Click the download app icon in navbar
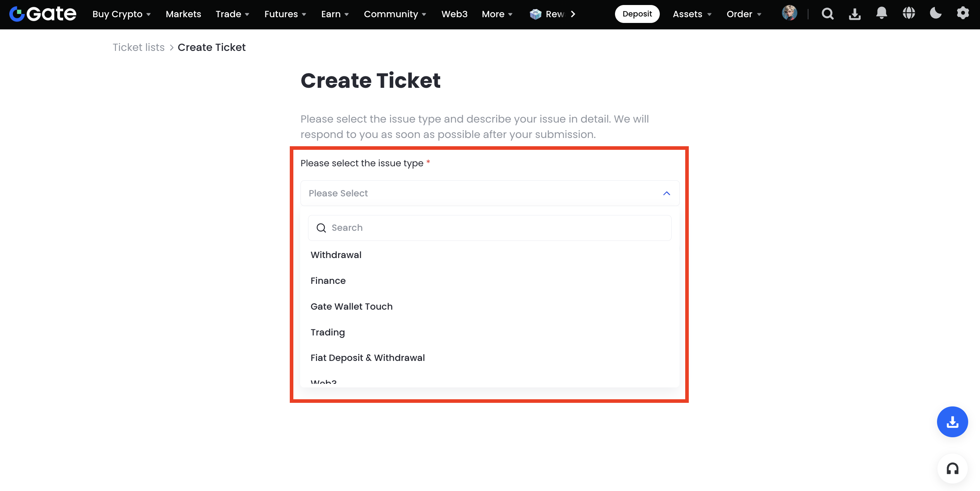980x491 pixels. [x=855, y=14]
